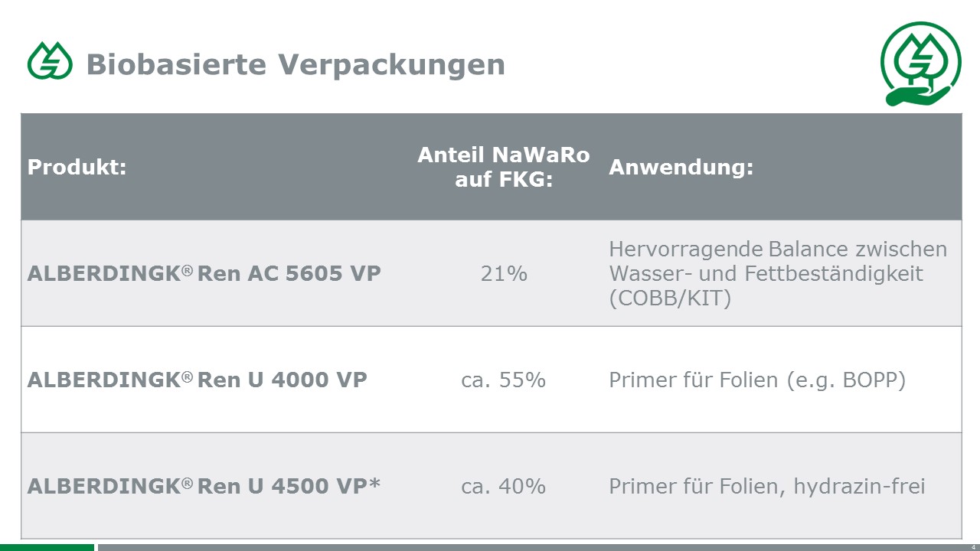
Task: Click Primer für Folien (e.g. BOPP) text
Action: click(x=757, y=380)
